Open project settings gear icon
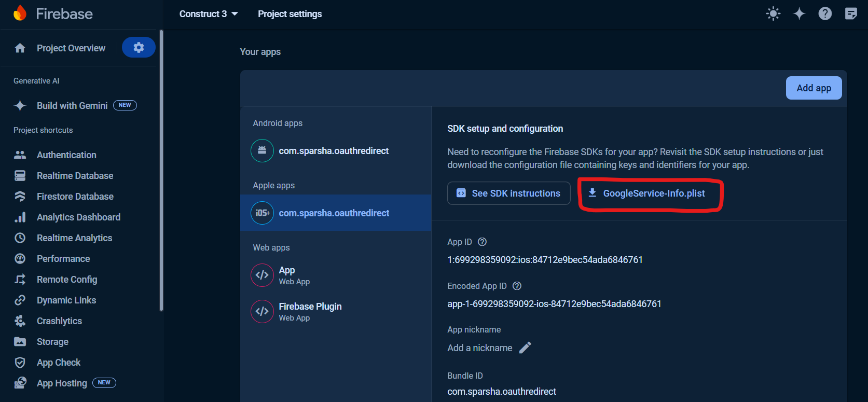The width and height of the screenshot is (868, 402). [139, 48]
